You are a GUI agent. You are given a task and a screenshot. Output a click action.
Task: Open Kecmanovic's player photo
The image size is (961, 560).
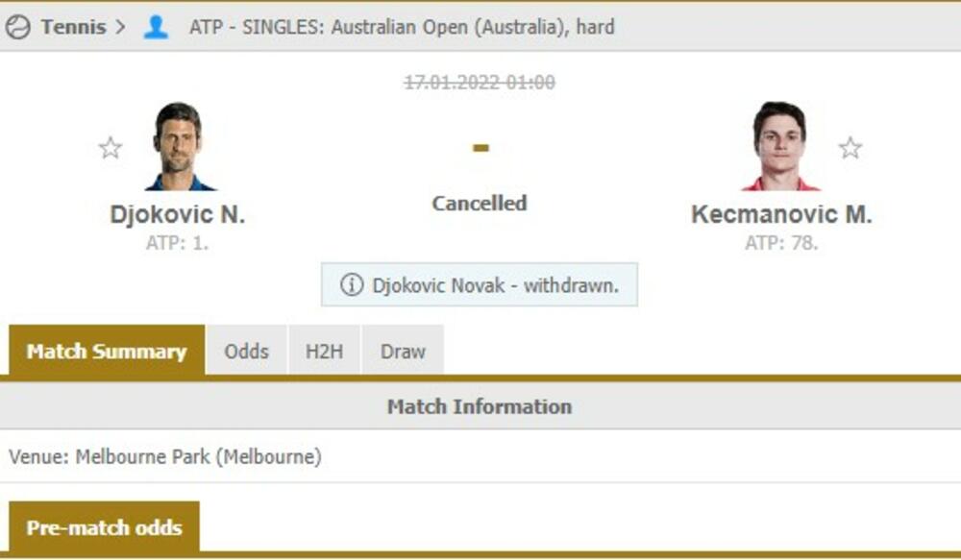tap(780, 146)
